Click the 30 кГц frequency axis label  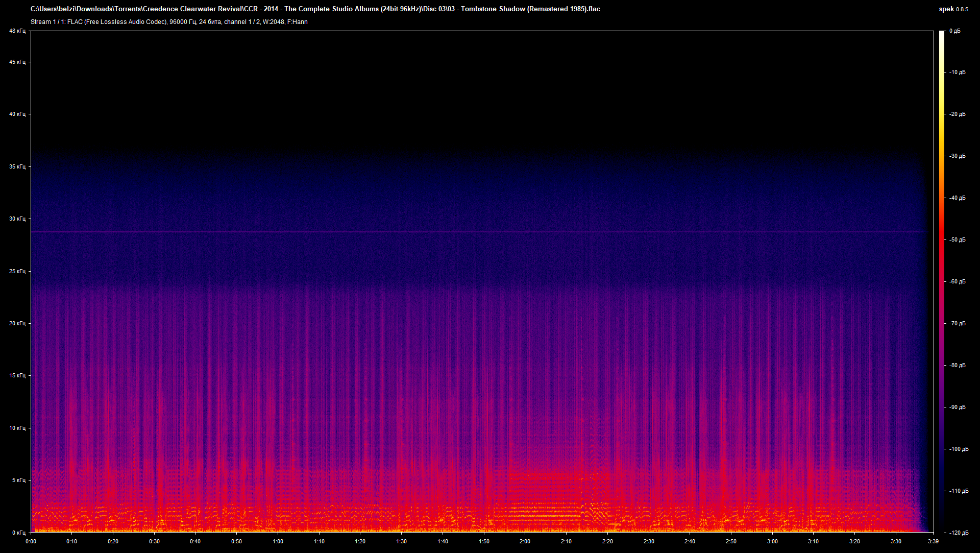click(x=17, y=219)
